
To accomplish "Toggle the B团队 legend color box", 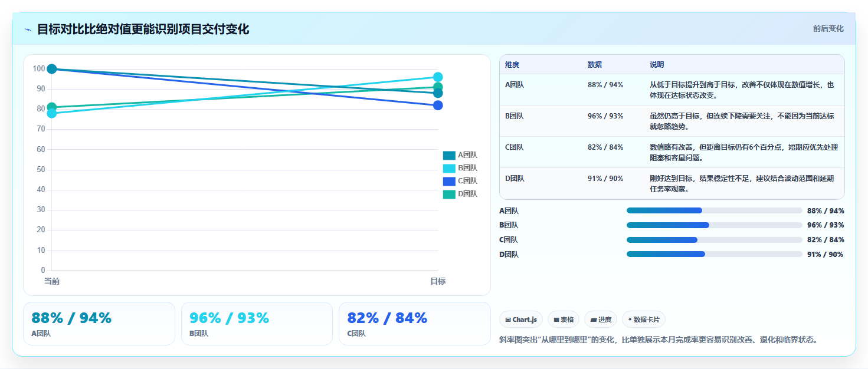I will pyautogui.click(x=449, y=168).
